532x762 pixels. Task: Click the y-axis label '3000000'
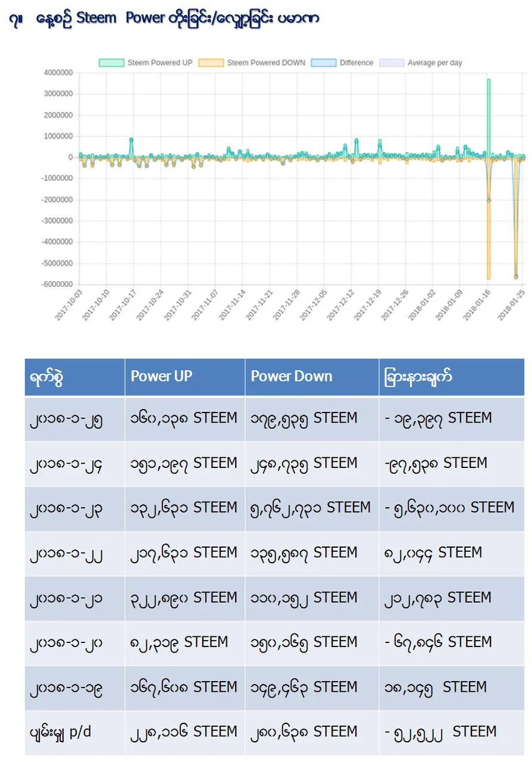pyautogui.click(x=58, y=94)
